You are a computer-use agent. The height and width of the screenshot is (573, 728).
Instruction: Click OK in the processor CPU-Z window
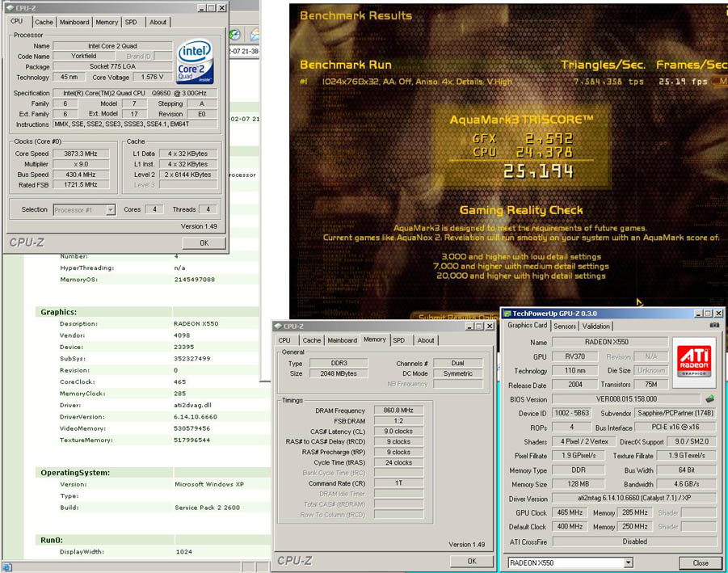coord(204,242)
